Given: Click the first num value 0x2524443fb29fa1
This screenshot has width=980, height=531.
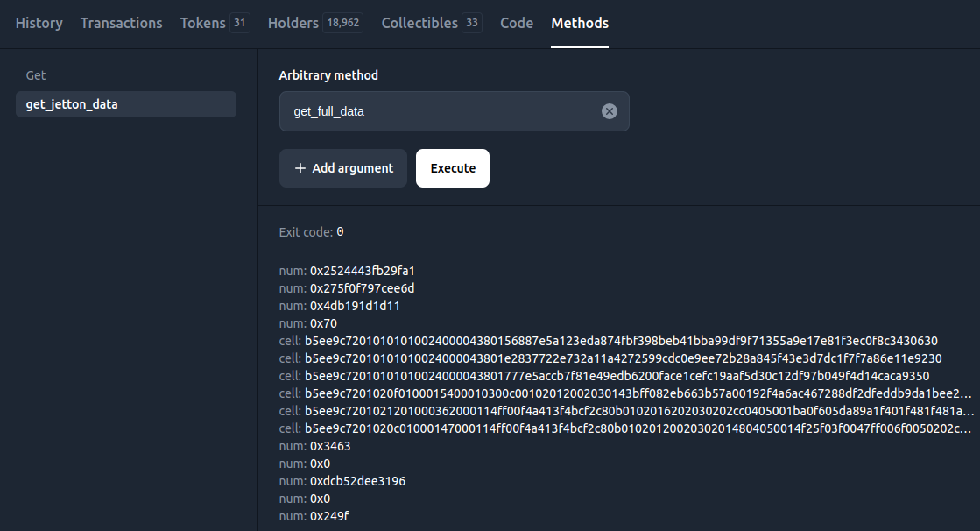Looking at the screenshot, I should pyautogui.click(x=363, y=271).
